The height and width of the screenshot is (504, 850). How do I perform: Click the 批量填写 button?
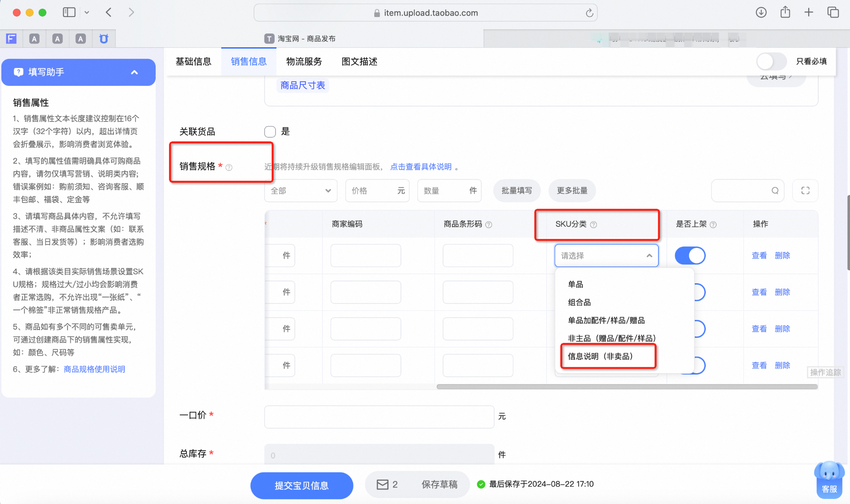517,190
